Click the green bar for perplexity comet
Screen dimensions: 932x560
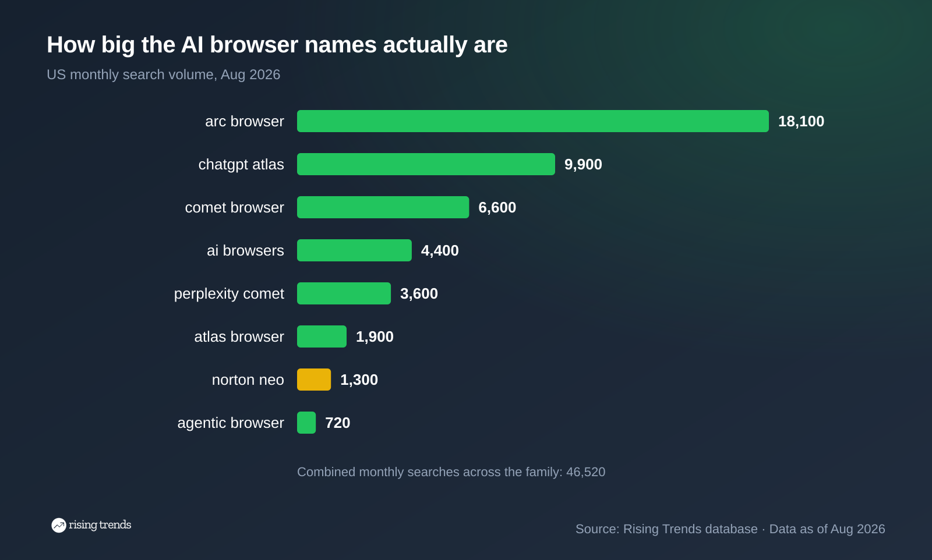344,293
